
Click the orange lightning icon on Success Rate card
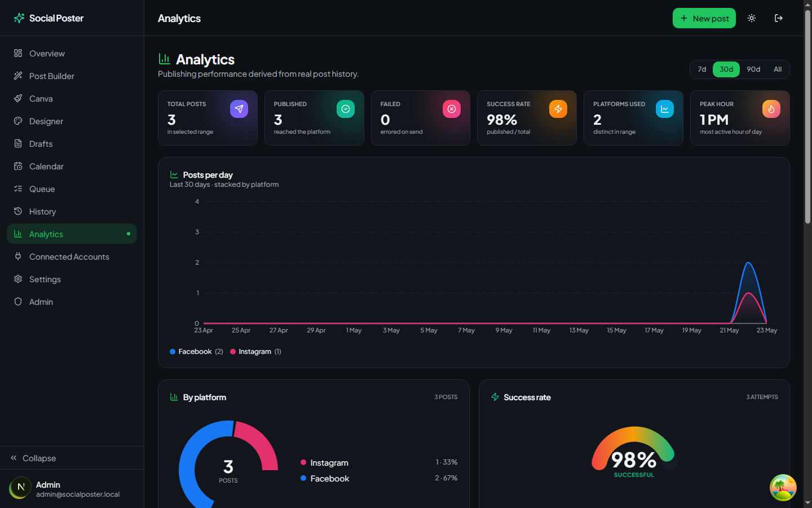point(558,109)
